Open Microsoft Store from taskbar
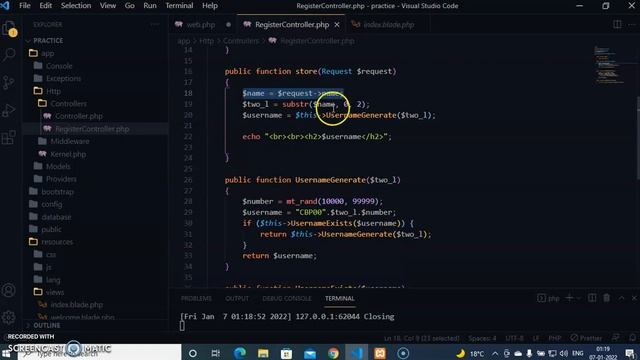This screenshot has width=640, height=360. [287, 353]
